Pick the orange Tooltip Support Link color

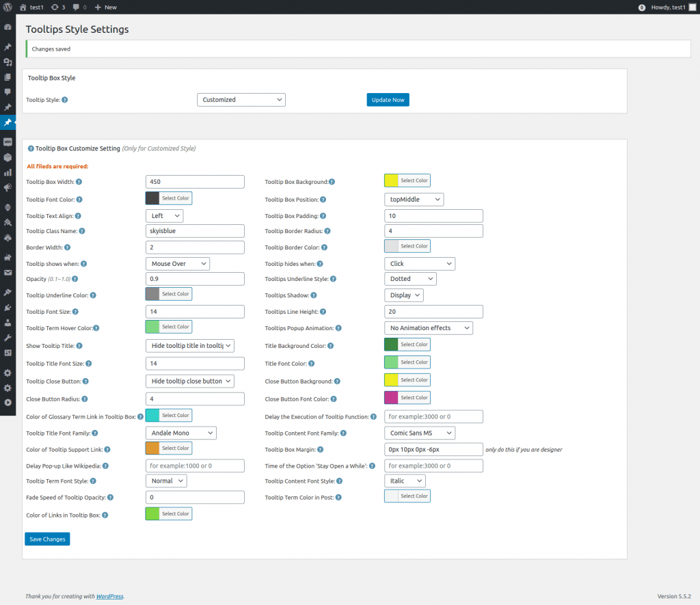click(152, 448)
